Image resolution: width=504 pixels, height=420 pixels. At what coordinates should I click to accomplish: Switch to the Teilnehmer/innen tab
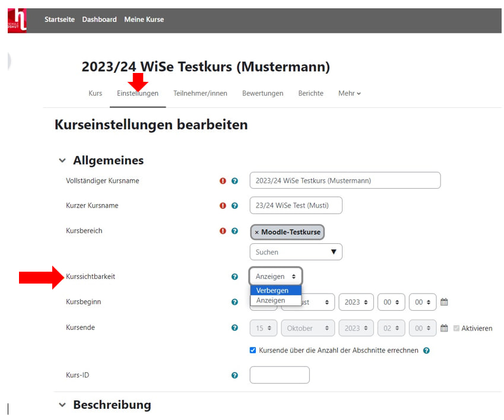click(x=201, y=93)
